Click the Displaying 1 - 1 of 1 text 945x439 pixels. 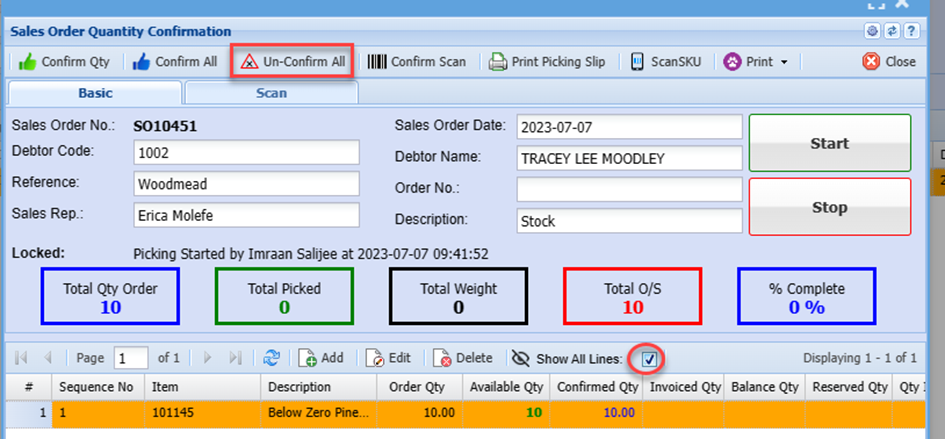[x=860, y=358]
